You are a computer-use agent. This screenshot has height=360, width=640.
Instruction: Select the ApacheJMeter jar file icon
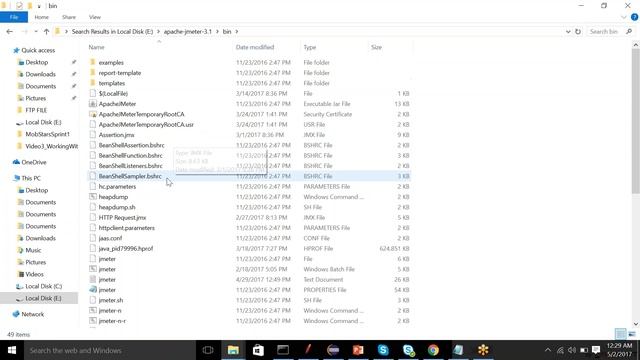(93, 104)
